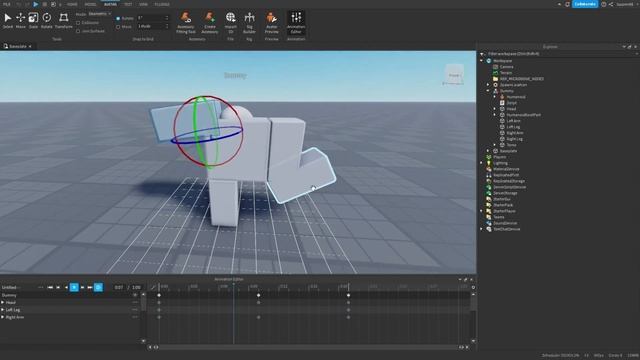Toggle the Move snap checkbox

click(118, 27)
